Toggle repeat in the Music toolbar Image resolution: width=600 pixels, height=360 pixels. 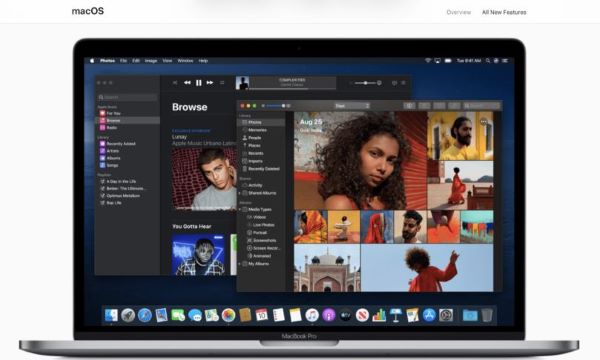pos(222,83)
